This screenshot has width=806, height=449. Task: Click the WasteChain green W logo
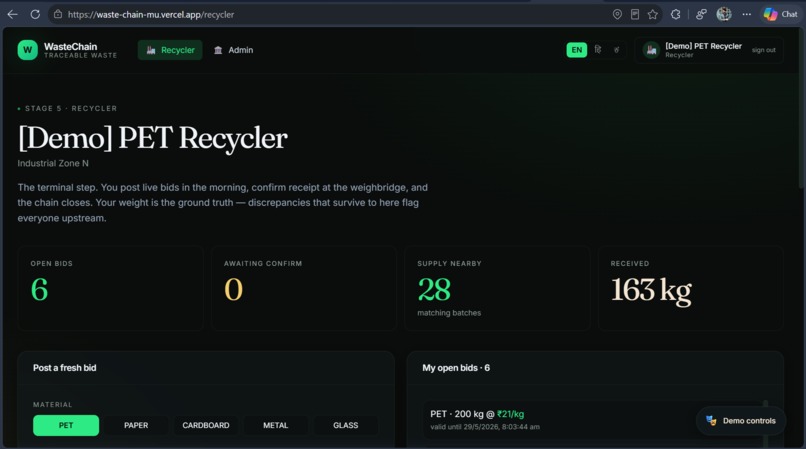pyautogui.click(x=28, y=50)
